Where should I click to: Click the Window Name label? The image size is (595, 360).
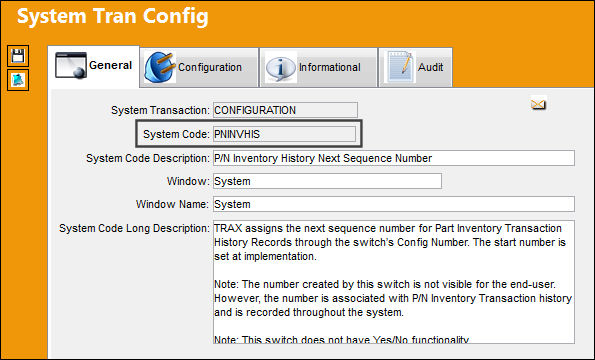172,204
